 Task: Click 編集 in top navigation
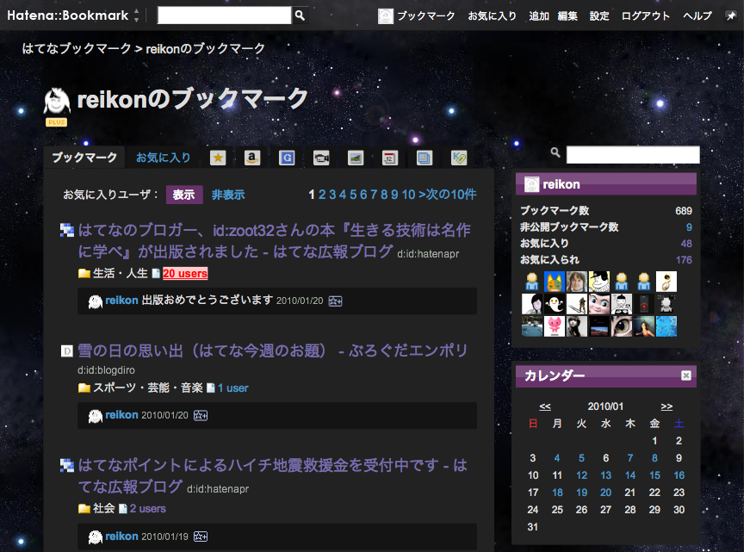click(x=567, y=16)
